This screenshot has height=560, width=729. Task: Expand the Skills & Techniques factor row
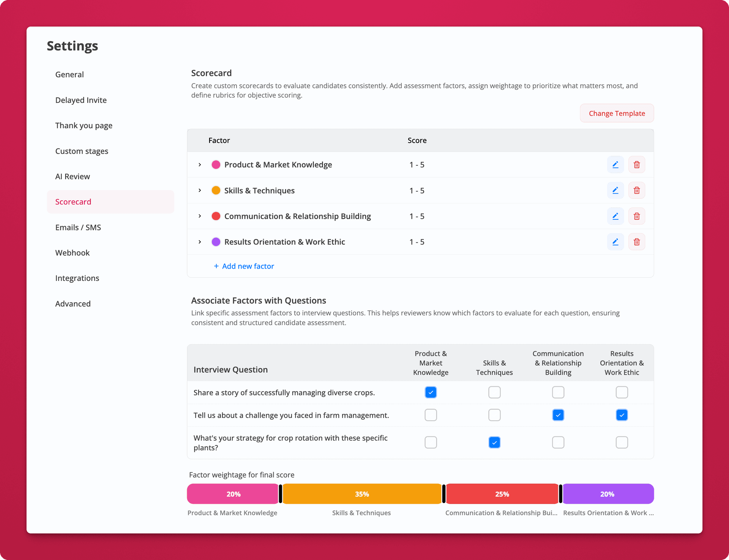(x=199, y=190)
